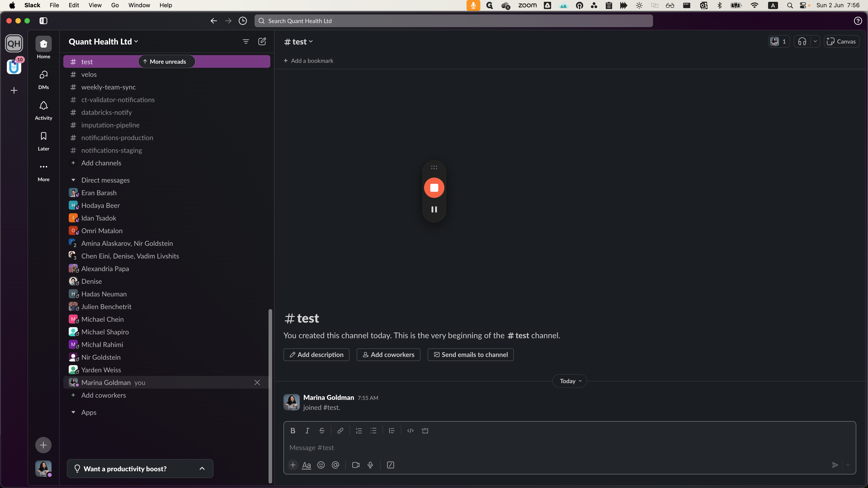Collapse the Apps section
The width and height of the screenshot is (868, 488).
(x=73, y=413)
